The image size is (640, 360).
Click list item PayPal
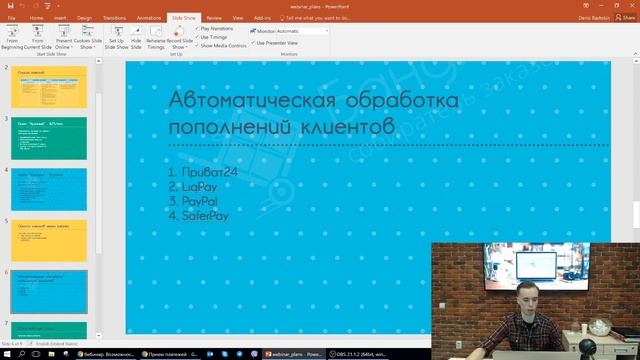click(x=193, y=201)
